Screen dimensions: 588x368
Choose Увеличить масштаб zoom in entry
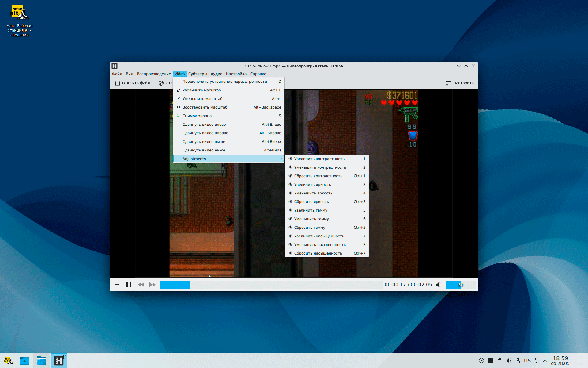click(202, 90)
